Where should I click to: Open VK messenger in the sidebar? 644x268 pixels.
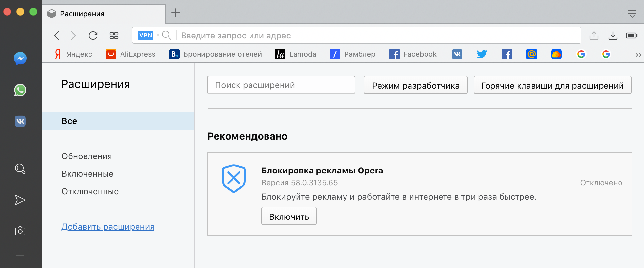(20, 121)
